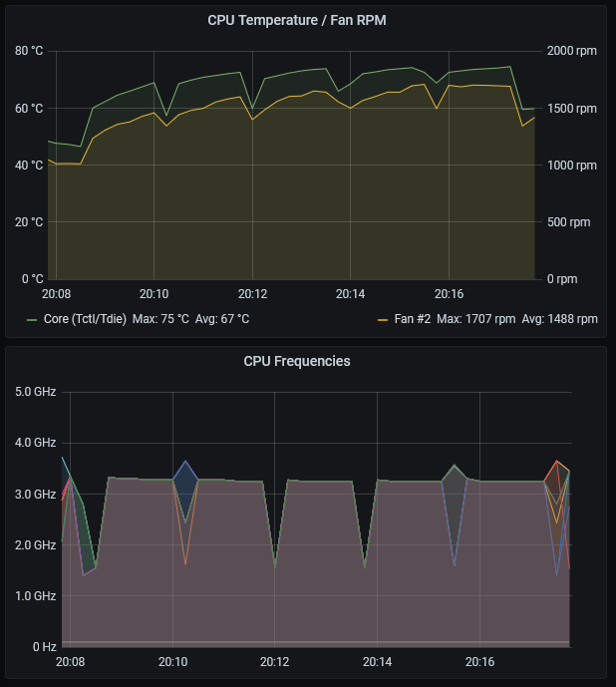616x687 pixels.
Task: Click the green Core series color line
Action: click(x=32, y=319)
